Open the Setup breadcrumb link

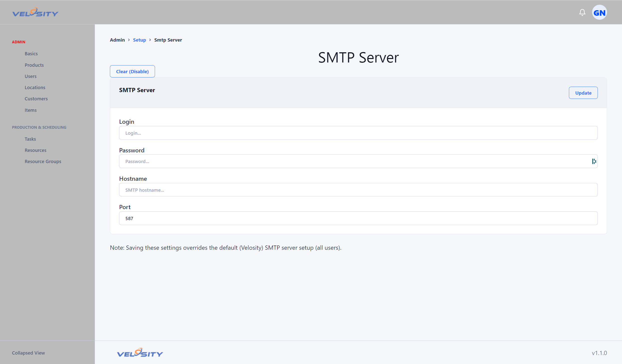tap(140, 39)
